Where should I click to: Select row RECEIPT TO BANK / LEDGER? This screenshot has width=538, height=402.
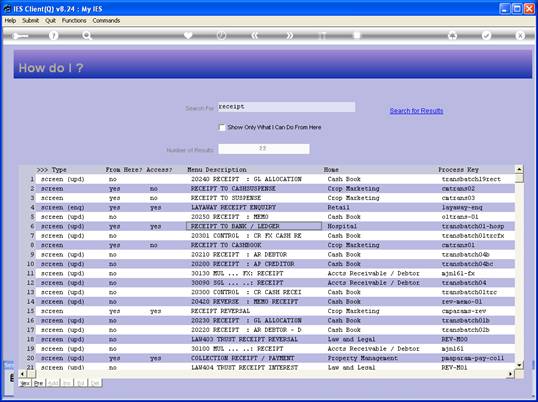click(275, 226)
